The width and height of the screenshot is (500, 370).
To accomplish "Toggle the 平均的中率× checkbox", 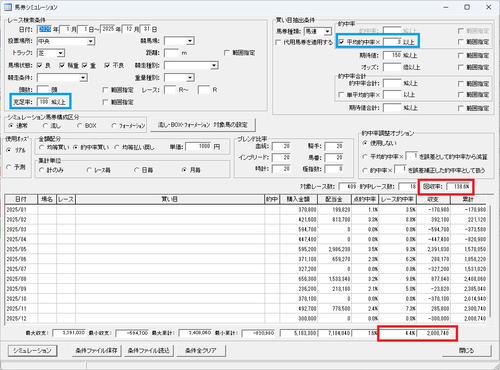I will point(342,42).
